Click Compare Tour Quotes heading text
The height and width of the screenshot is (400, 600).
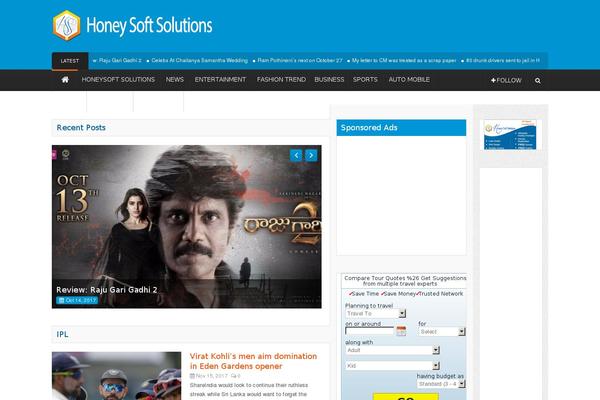click(x=405, y=281)
